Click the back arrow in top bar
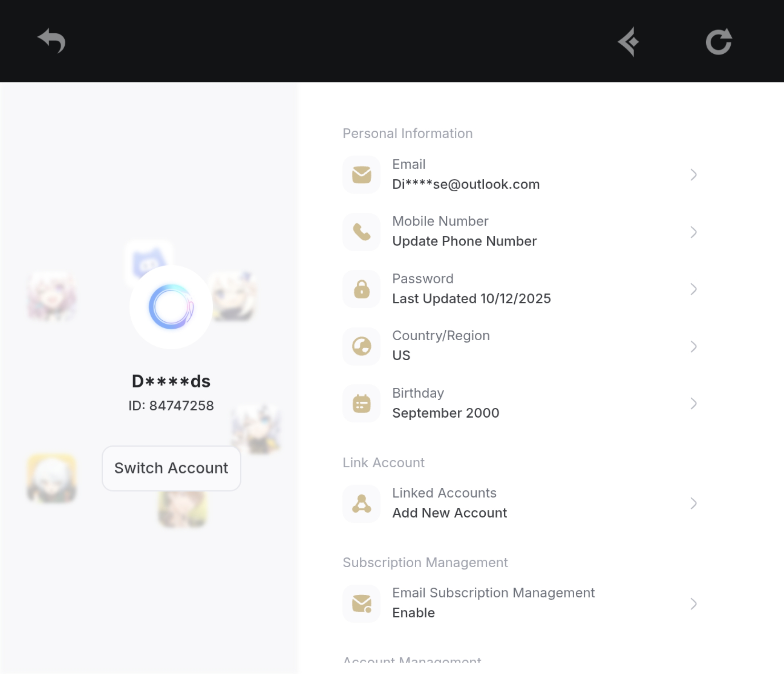This screenshot has width=784, height=674. (52, 41)
